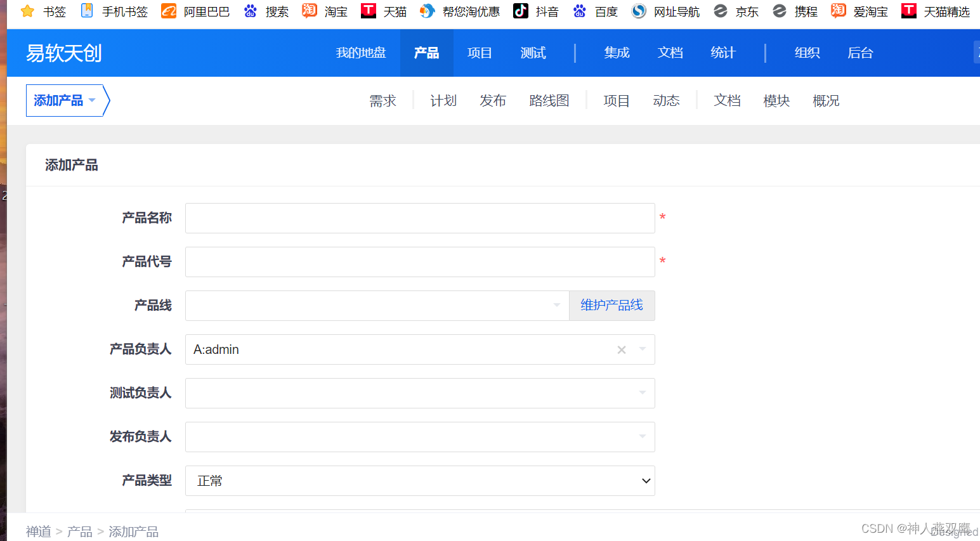Image resolution: width=980 pixels, height=541 pixels.
Task: Open the 京东 JD bookmark icon
Action: tap(721, 11)
